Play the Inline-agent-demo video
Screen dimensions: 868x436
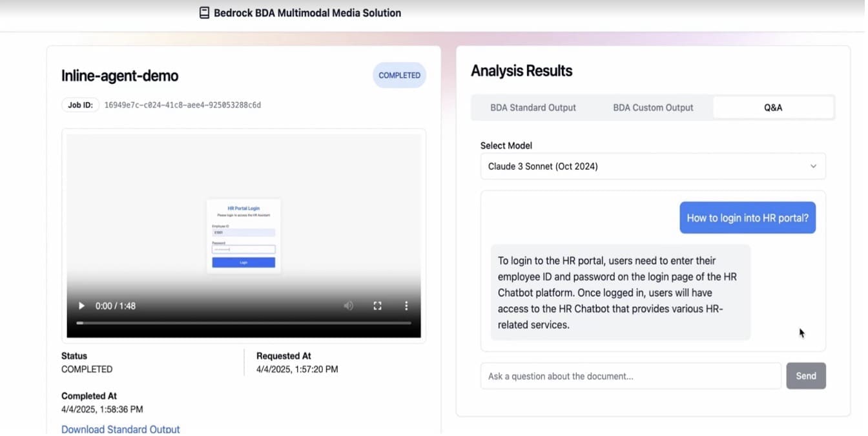coord(81,306)
